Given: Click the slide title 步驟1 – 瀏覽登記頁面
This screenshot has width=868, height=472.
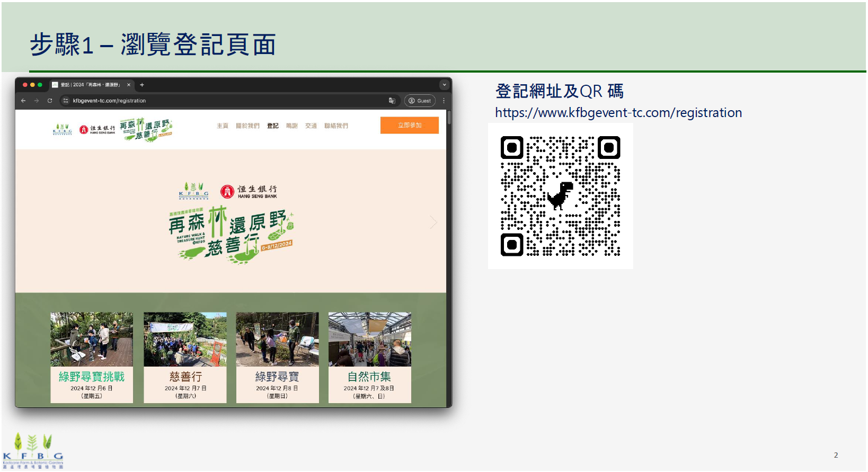Looking at the screenshot, I should click(153, 44).
